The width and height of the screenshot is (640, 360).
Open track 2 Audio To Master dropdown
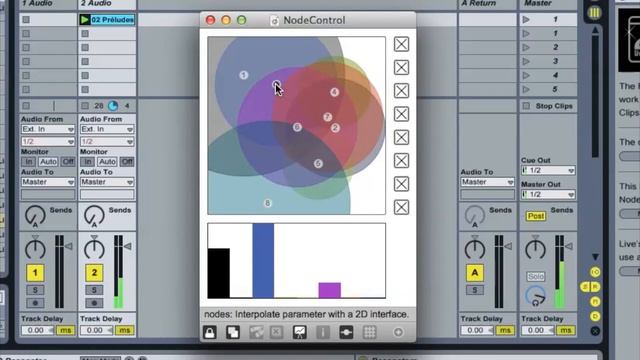click(107, 182)
